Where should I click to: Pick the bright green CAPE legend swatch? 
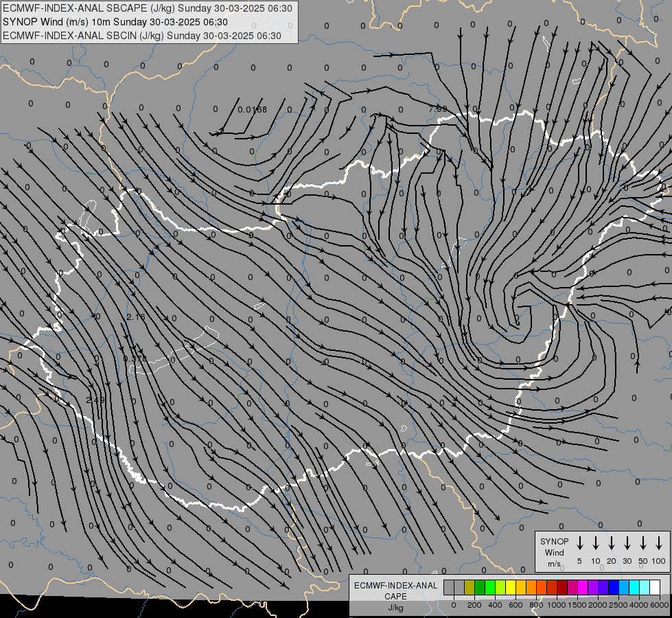click(490, 587)
